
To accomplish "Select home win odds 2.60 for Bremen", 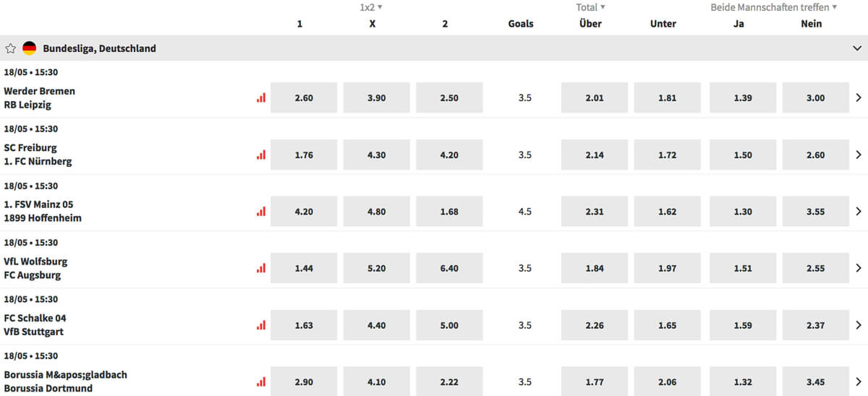I will pos(304,98).
